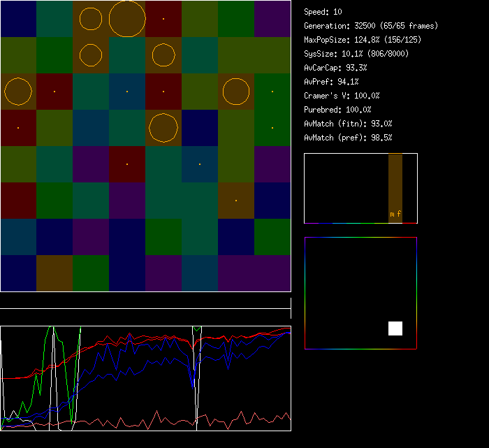Click the white square in the color panel
Viewport: 489px width, 448px height.
pos(395,328)
